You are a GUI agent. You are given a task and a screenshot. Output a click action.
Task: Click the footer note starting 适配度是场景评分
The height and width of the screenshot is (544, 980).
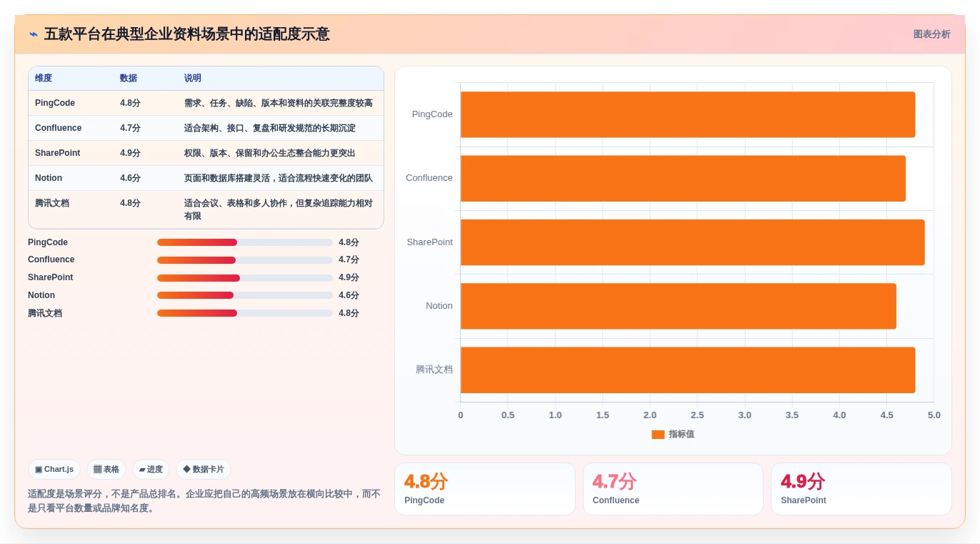tap(204, 501)
